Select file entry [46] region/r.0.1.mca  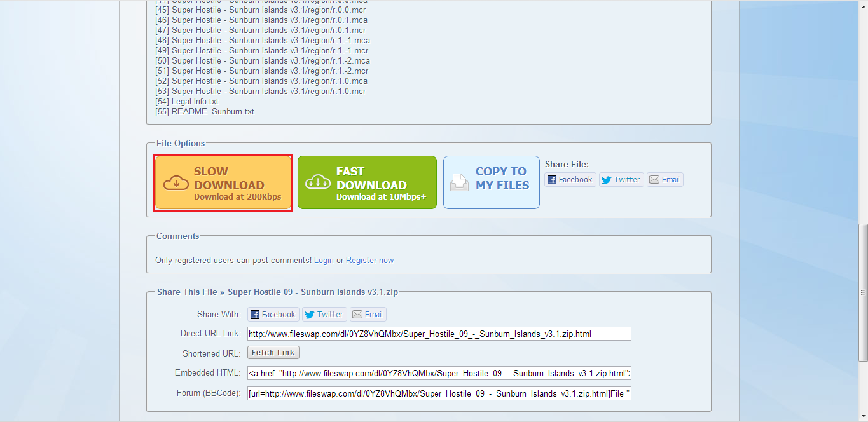(x=261, y=20)
